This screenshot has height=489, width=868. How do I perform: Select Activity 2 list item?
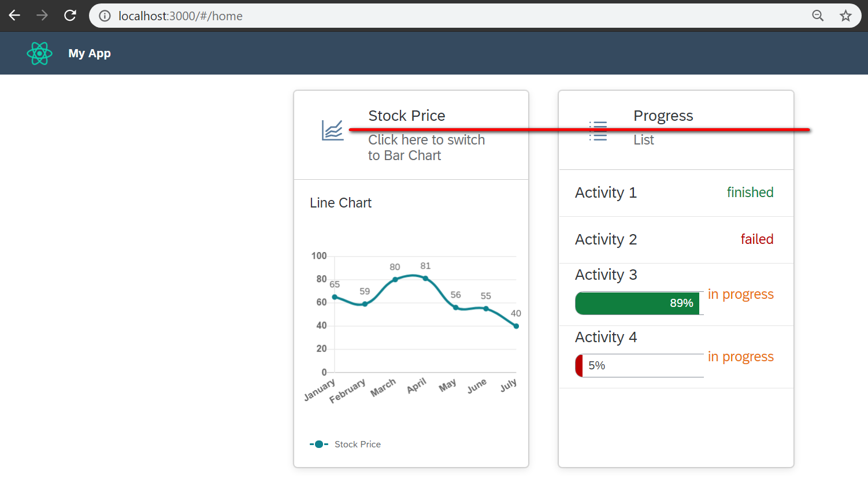tap(676, 240)
